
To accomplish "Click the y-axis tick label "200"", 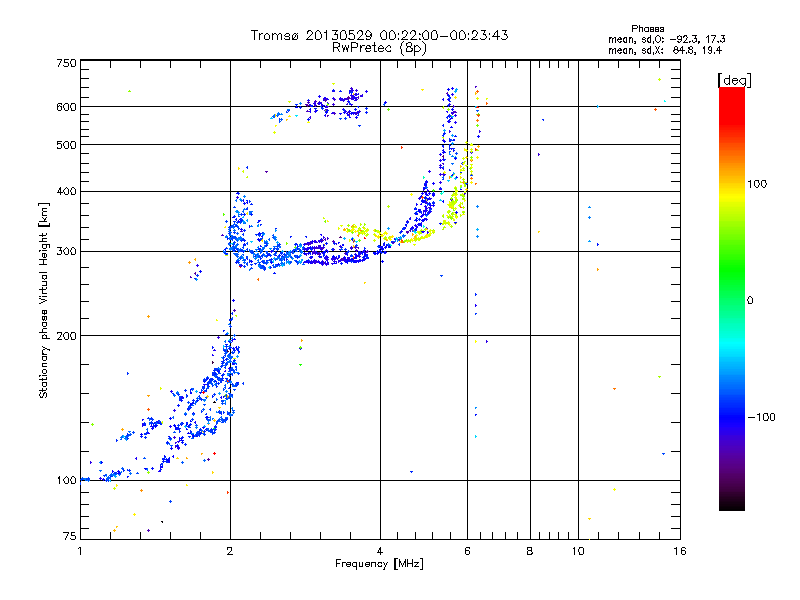I will [66, 336].
